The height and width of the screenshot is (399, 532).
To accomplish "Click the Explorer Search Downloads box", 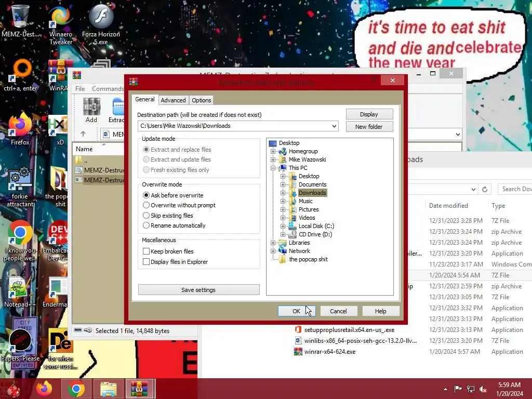I will (x=515, y=189).
